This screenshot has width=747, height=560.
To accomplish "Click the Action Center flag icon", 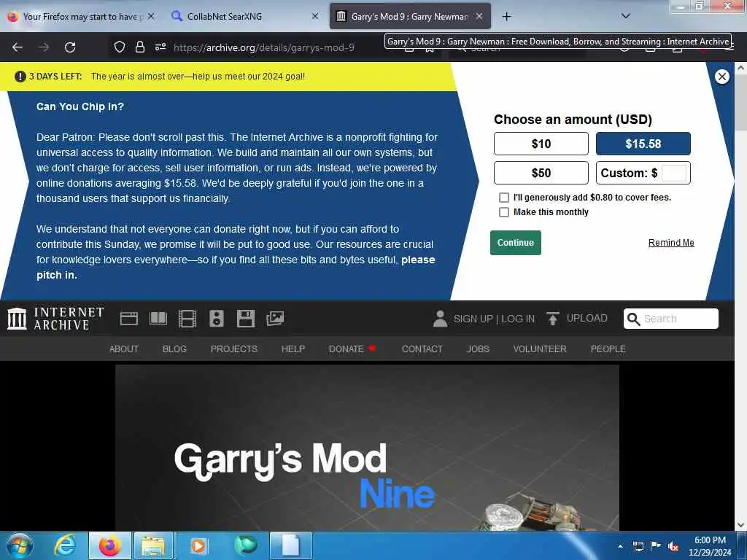I will coord(656,546).
